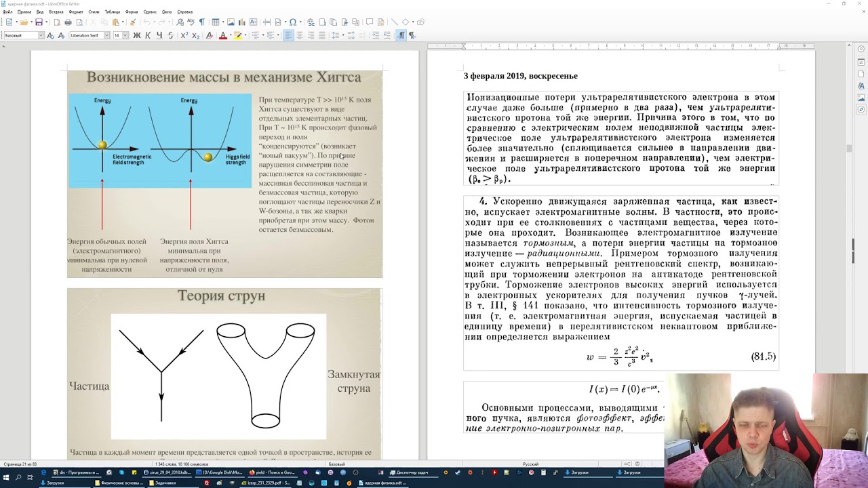
Task: Open Диспетчер задач in Windows taskbar
Action: click(x=414, y=472)
